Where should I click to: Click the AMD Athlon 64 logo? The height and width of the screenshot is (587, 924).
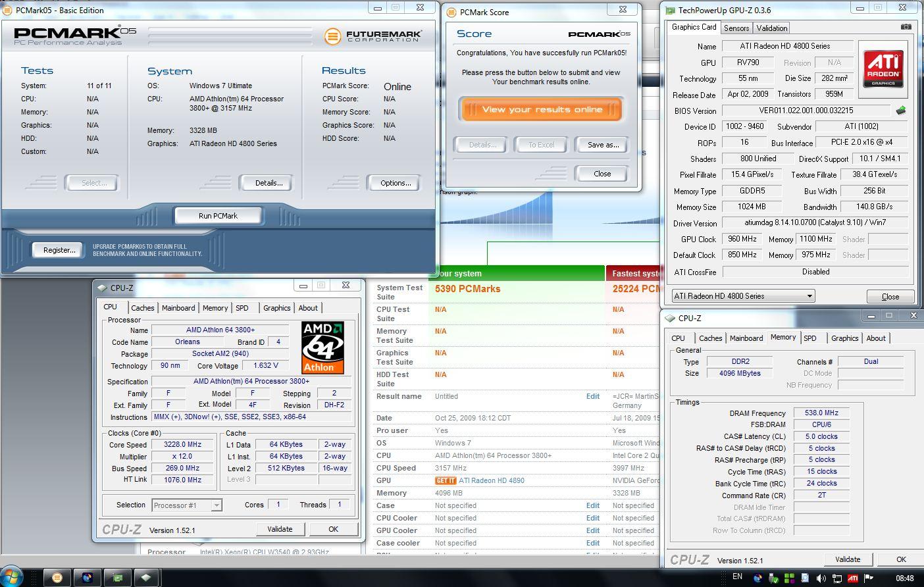[322, 348]
